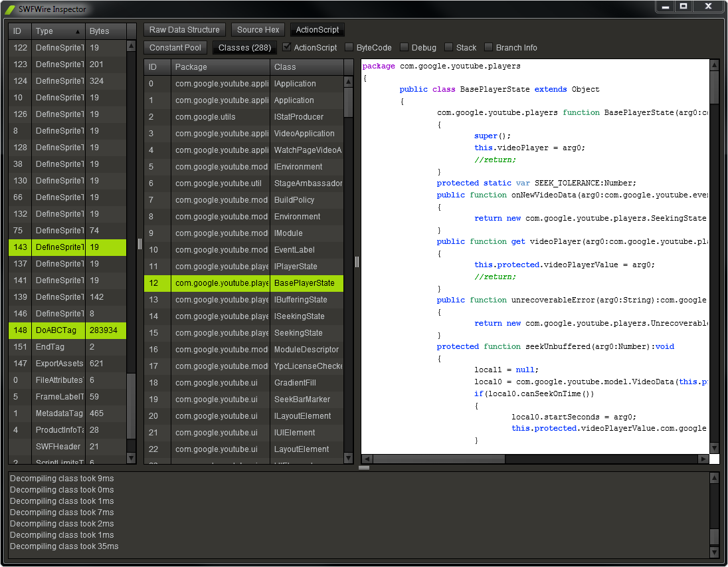Sort tag list by Type column
728x567 pixels.
pos(58,31)
